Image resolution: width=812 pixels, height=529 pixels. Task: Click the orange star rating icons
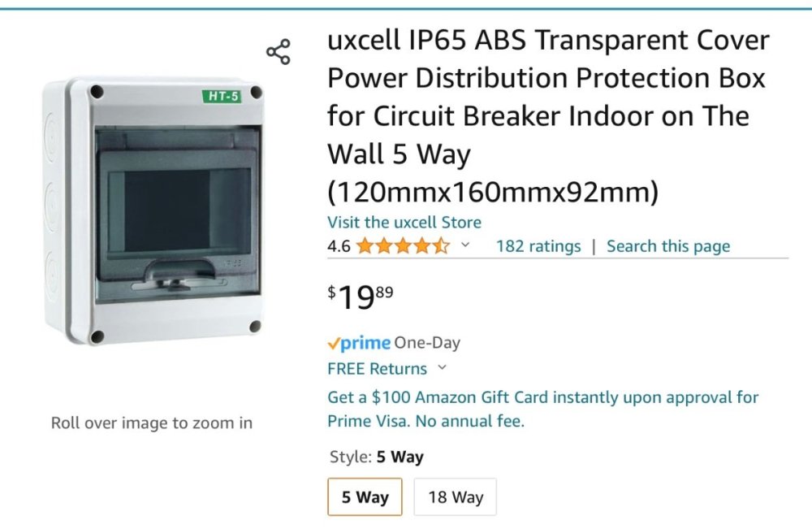(402, 246)
